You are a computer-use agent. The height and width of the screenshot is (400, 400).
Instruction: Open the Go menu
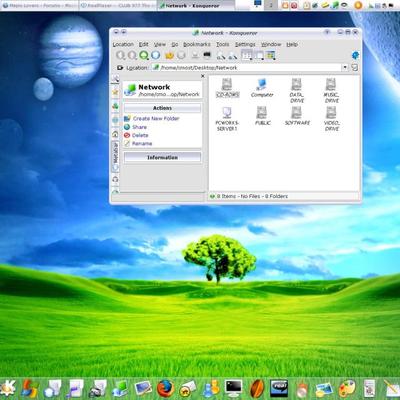[175, 44]
